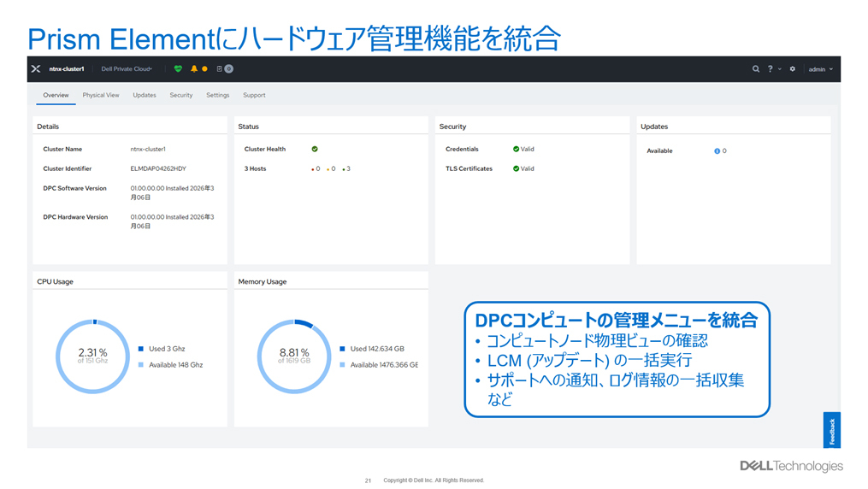Click the 3 Hosts label
Viewport: 868px width, 489px height.
[x=255, y=168]
